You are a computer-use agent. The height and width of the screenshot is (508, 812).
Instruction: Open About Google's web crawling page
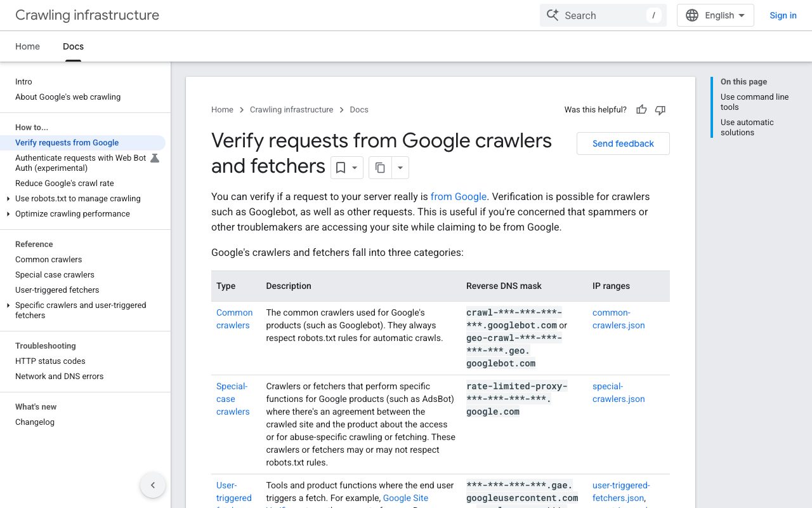point(68,97)
